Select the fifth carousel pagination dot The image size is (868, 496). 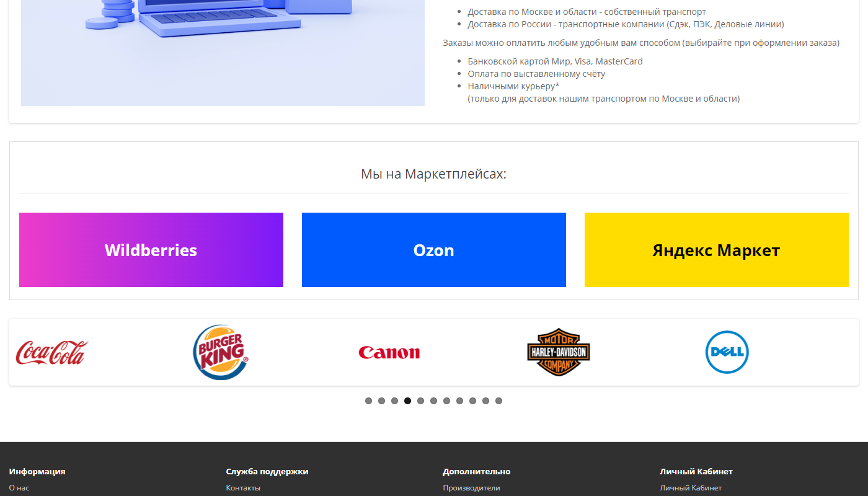420,401
